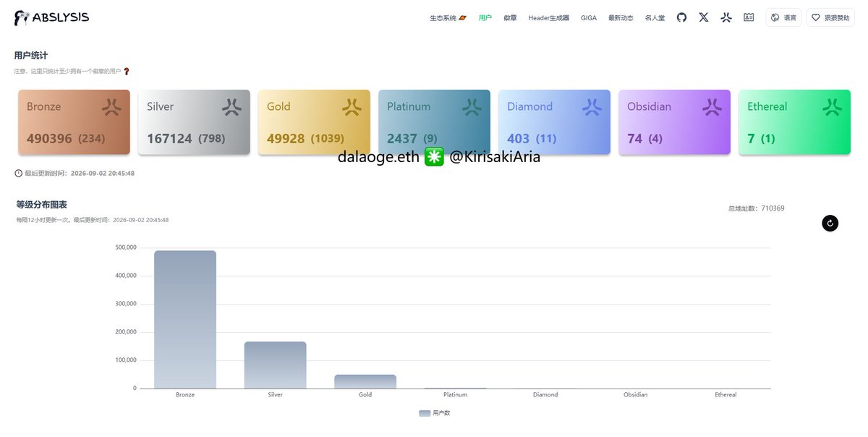Click the Abstract icon on the Bronze card

pyautogui.click(x=111, y=107)
